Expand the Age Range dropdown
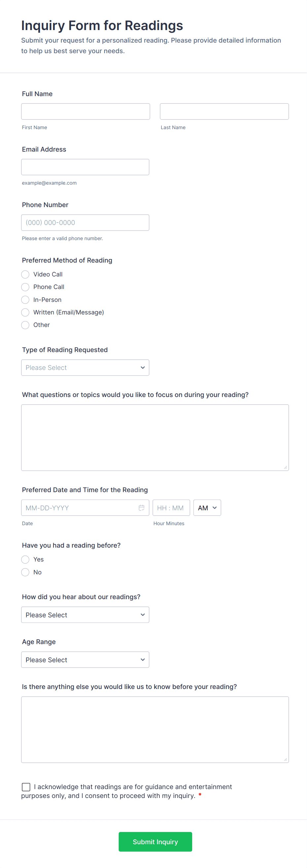The width and height of the screenshot is (307, 868). pyautogui.click(x=85, y=660)
